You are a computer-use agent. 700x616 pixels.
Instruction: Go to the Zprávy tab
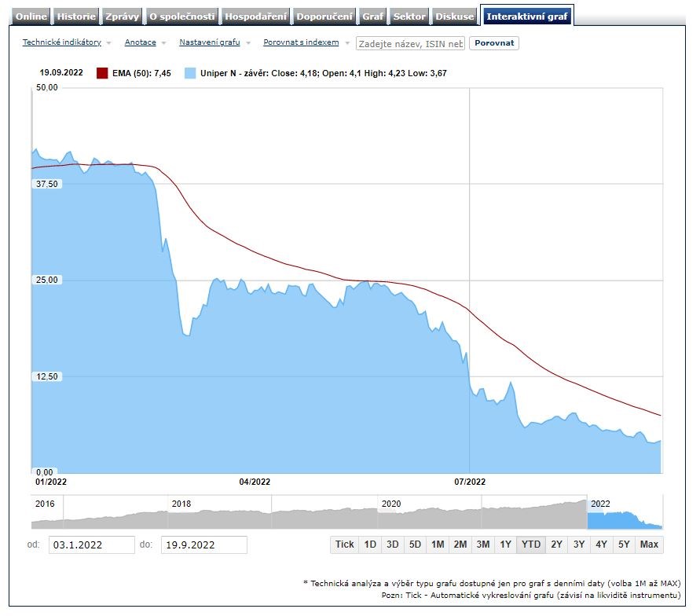point(123,16)
